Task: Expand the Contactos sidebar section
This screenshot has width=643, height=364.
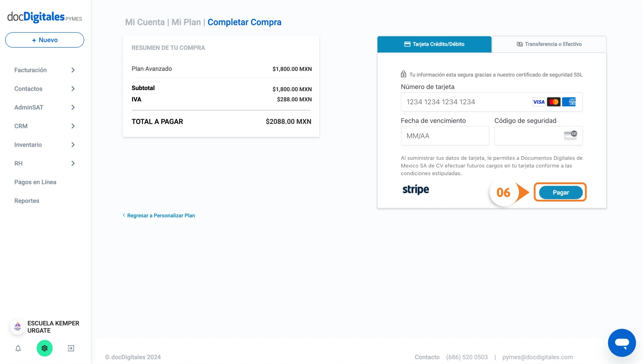Action: 73,89
